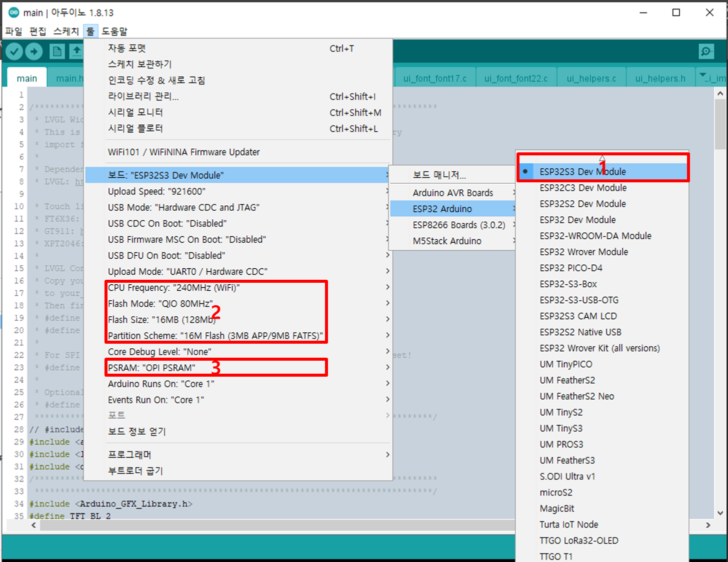Click the horizontal scrollbar right arrow
Image resolution: width=728 pixels, height=562 pixels.
(x=708, y=525)
